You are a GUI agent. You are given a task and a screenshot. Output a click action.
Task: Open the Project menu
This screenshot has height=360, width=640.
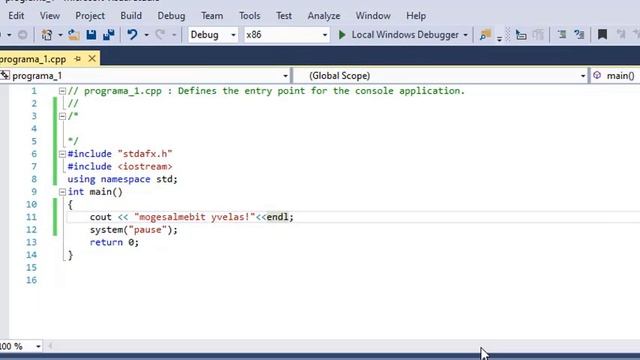(90, 16)
